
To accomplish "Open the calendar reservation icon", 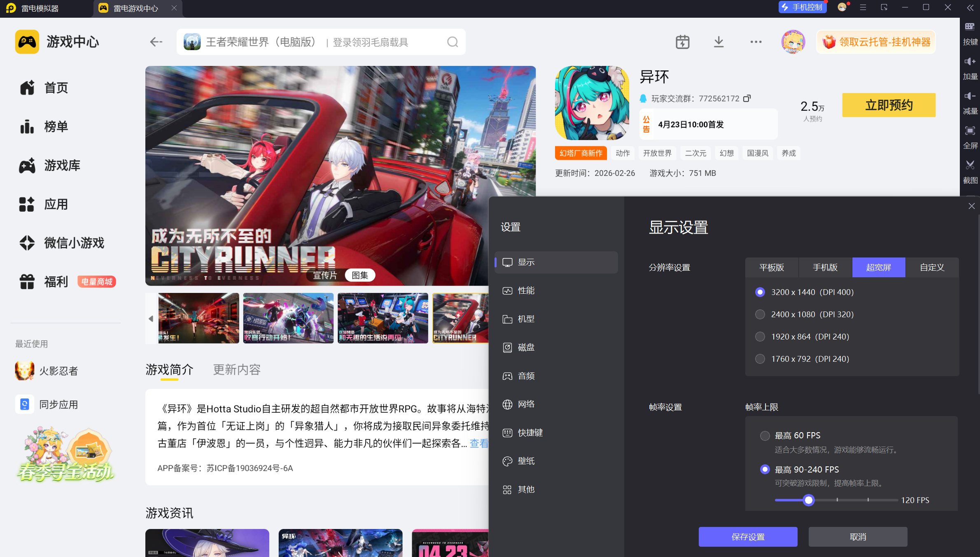I will (x=682, y=42).
